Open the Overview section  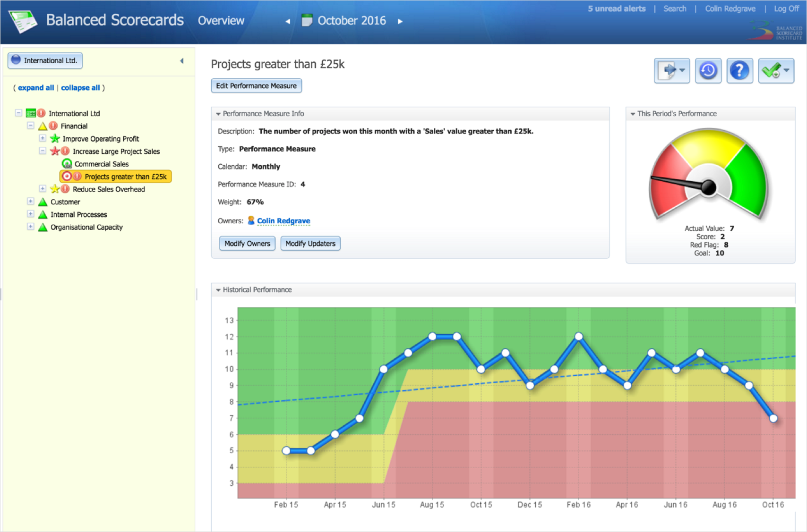pyautogui.click(x=221, y=21)
